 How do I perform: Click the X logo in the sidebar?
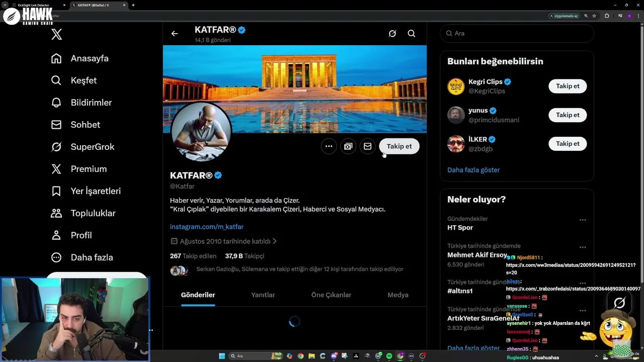pyautogui.click(x=56, y=34)
